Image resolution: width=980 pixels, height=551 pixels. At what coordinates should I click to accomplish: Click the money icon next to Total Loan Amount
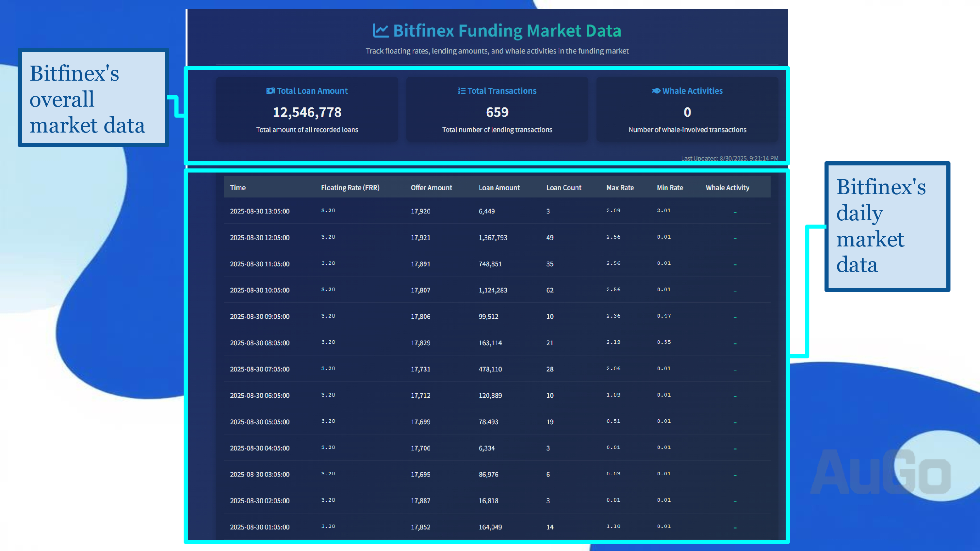coord(270,91)
